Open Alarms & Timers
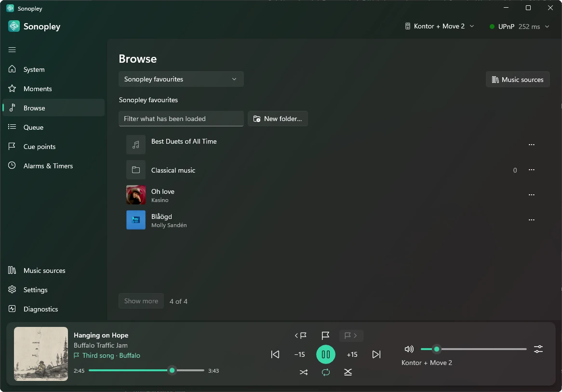The height and width of the screenshot is (392, 562). [54, 166]
